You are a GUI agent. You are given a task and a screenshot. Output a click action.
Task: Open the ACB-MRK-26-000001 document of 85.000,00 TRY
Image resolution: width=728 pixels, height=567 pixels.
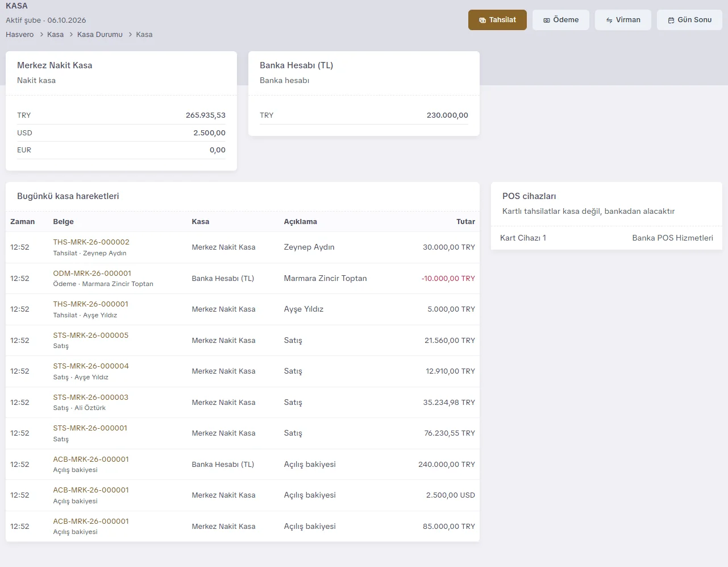91,522
